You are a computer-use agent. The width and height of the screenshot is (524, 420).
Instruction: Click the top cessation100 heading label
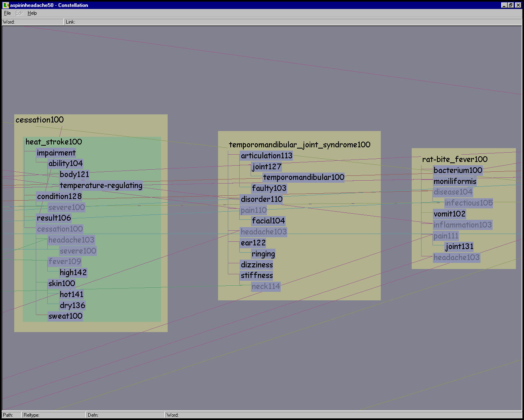[x=39, y=120]
